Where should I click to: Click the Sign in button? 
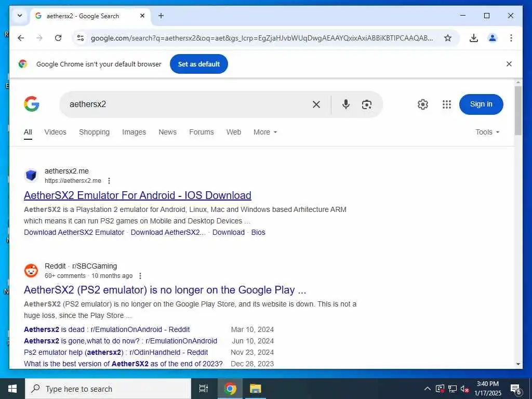click(x=481, y=104)
